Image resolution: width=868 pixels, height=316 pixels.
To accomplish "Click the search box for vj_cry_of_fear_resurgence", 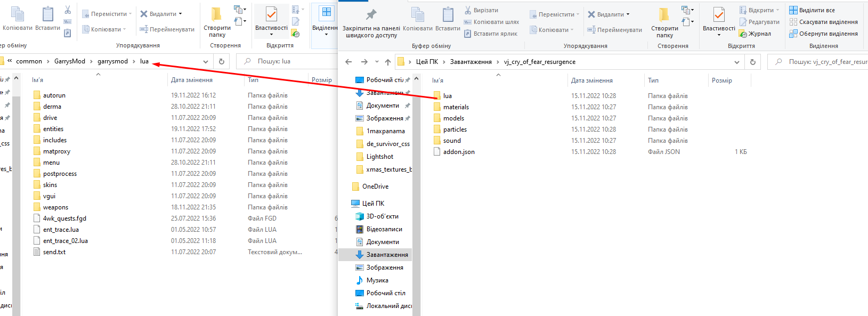I will (x=820, y=62).
